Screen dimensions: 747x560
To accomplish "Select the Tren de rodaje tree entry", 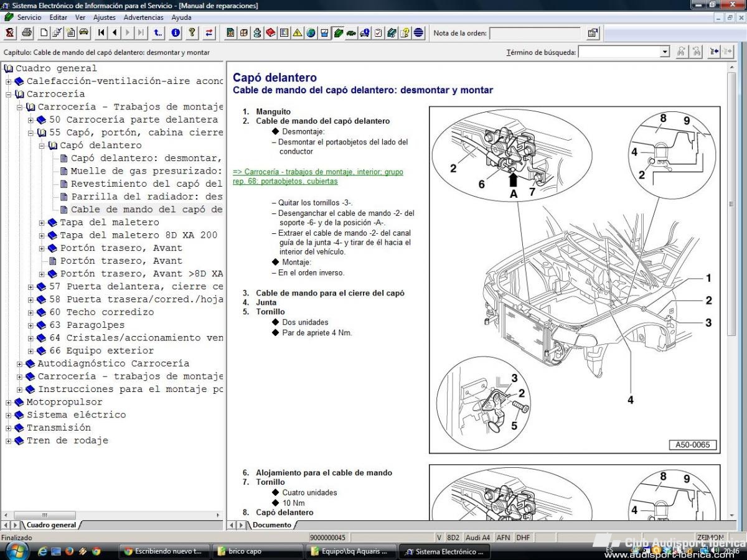I will (x=67, y=441).
